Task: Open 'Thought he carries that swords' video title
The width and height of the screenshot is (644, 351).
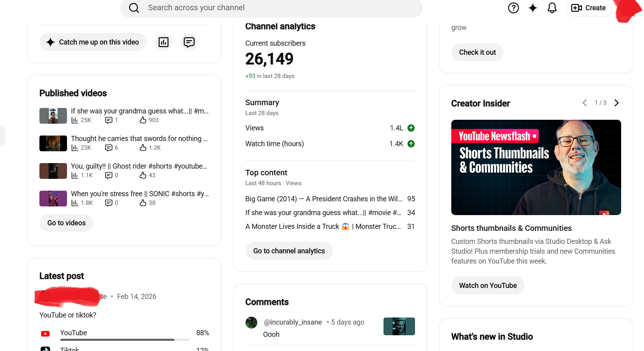Action: point(140,139)
